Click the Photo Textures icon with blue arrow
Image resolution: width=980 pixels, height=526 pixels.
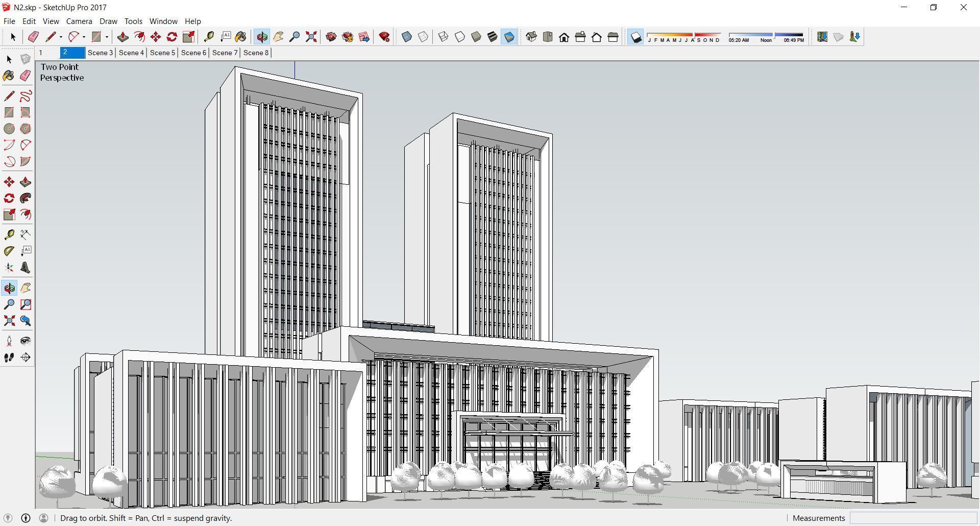click(854, 37)
